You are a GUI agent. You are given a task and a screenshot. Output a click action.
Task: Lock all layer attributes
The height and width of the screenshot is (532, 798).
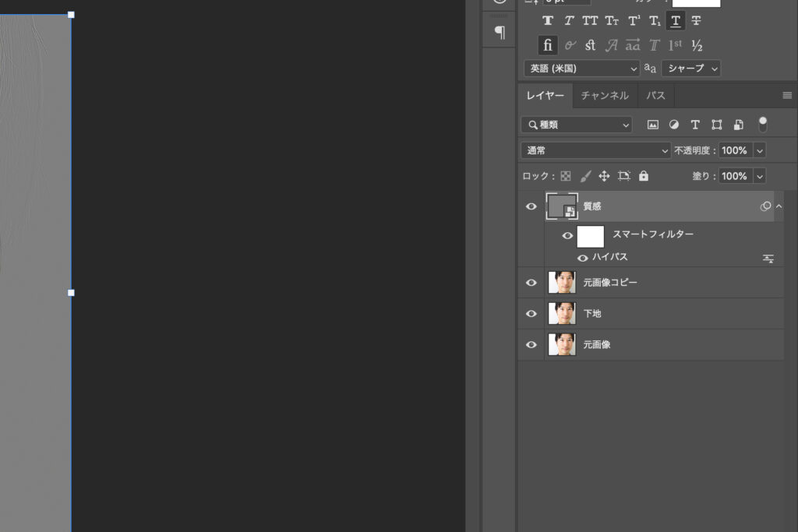pyautogui.click(x=644, y=176)
